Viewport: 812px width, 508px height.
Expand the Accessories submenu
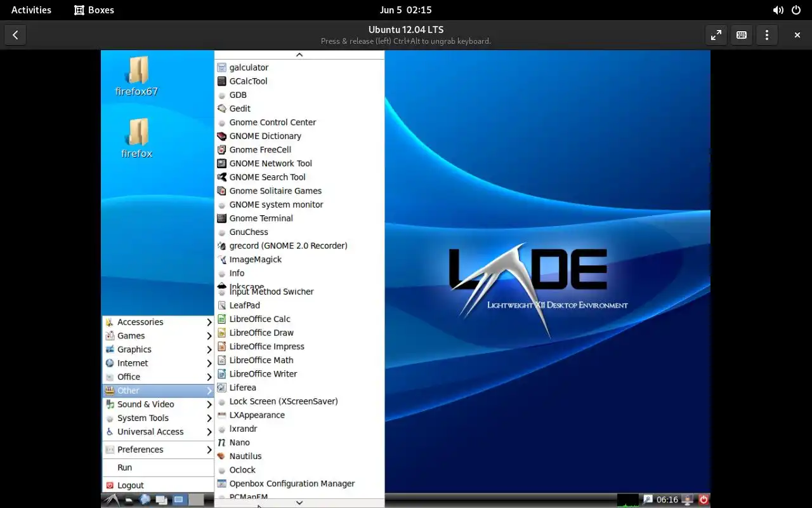[x=158, y=322]
